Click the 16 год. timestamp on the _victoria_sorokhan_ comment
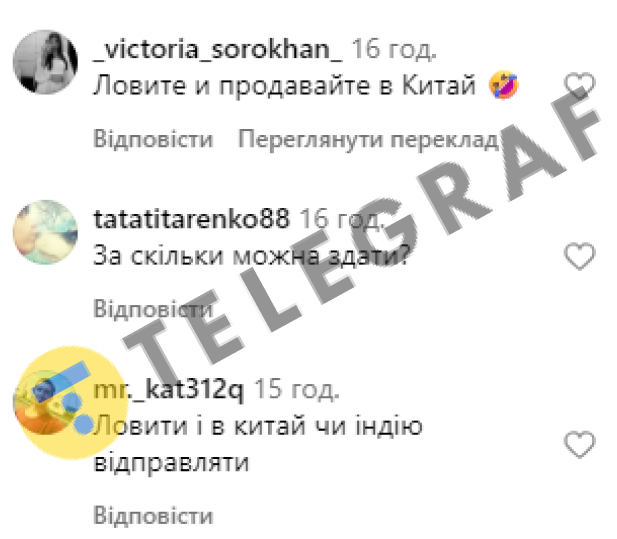Screen dimensions: 617x539 [x=394, y=50]
